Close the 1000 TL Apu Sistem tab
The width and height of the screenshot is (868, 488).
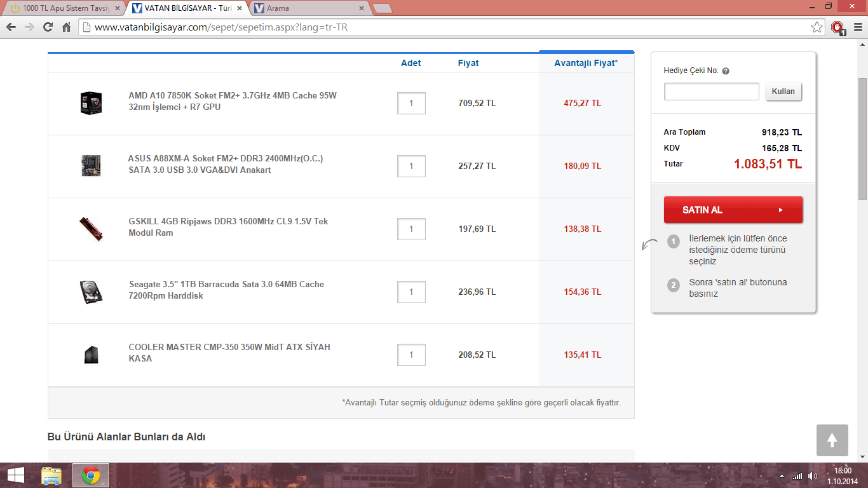(x=118, y=8)
